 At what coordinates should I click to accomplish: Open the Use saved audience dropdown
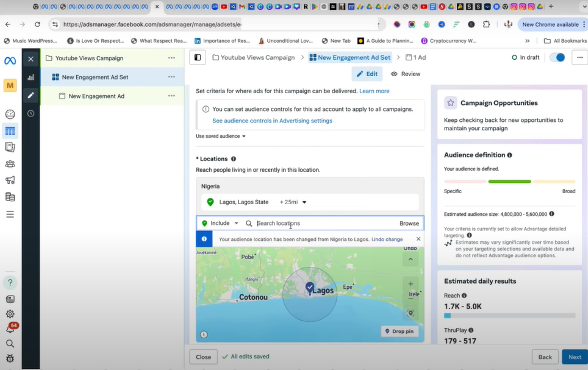(221, 136)
